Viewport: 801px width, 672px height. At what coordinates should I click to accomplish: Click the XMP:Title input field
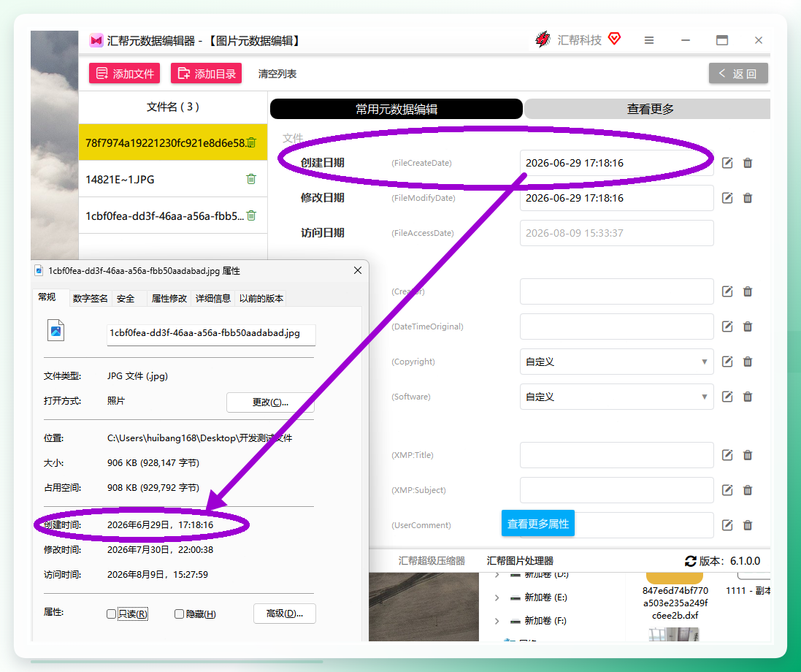pos(616,455)
